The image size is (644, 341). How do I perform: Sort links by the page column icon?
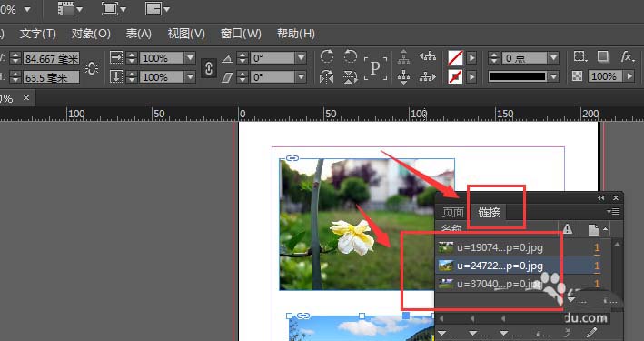(593, 229)
